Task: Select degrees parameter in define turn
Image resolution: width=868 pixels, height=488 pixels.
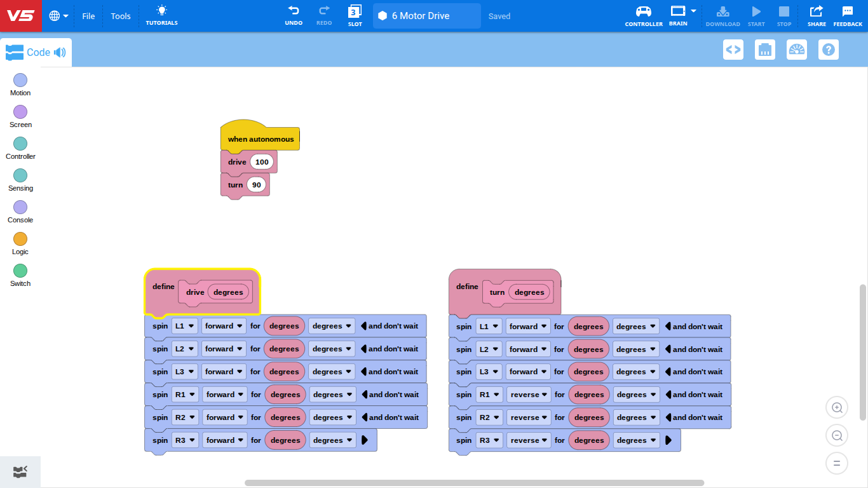Action: tap(529, 292)
